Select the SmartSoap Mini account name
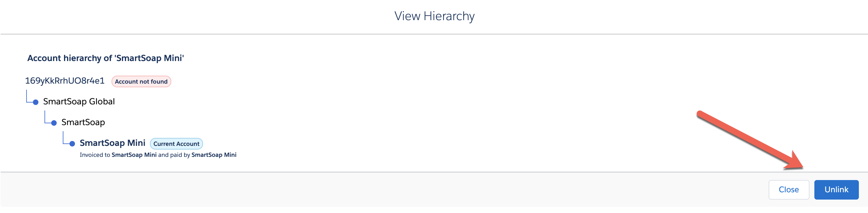This screenshot has width=868, height=213. pyautogui.click(x=112, y=143)
